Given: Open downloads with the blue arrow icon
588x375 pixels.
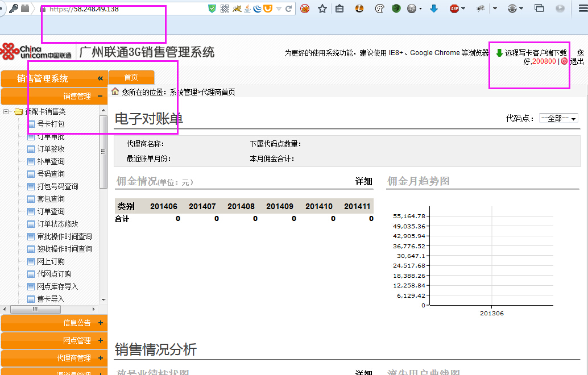Looking at the screenshot, I should (434, 9).
